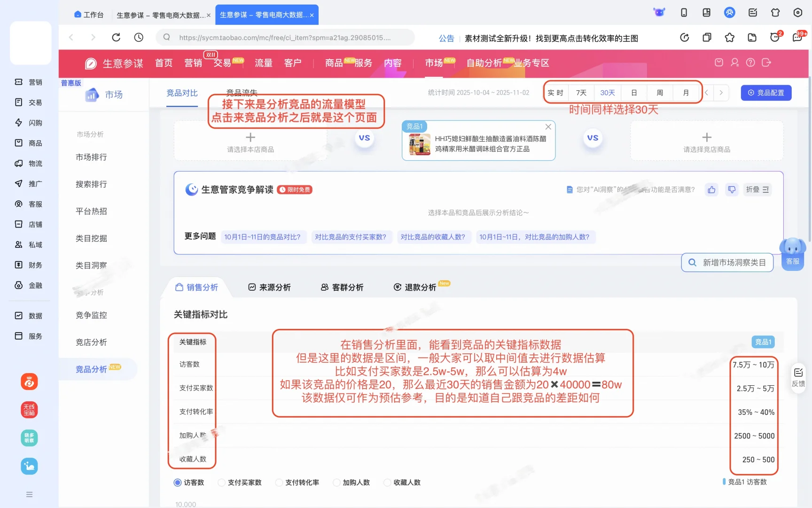Open 金融 in the left sidebar
The width and height of the screenshot is (812, 508).
pos(29,286)
